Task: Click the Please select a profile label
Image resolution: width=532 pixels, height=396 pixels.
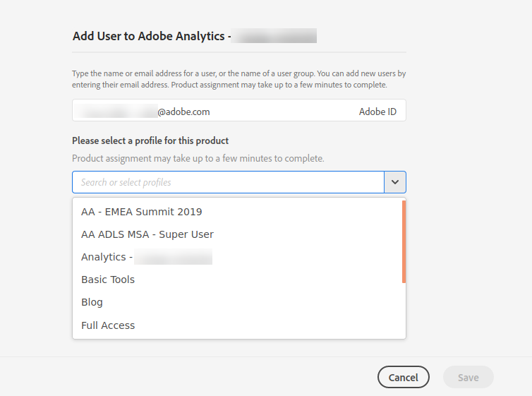Action: 150,140
